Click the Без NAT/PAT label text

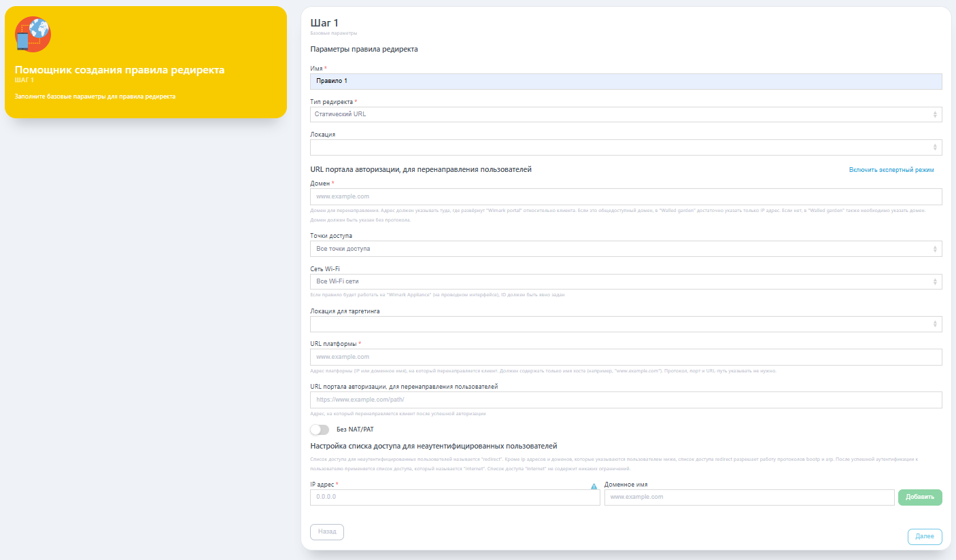(355, 430)
